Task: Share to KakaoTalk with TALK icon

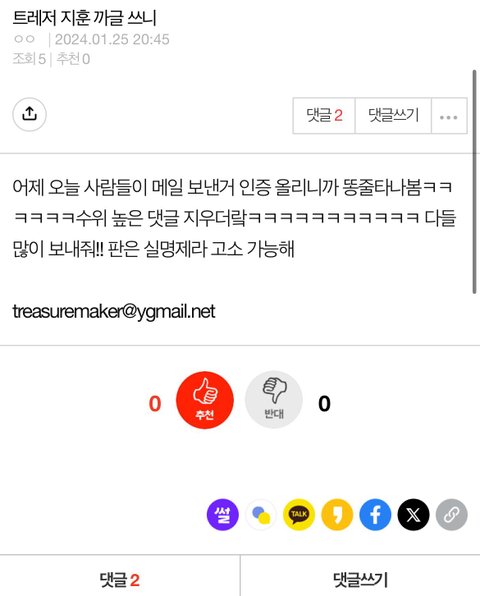Action: pos(299,515)
